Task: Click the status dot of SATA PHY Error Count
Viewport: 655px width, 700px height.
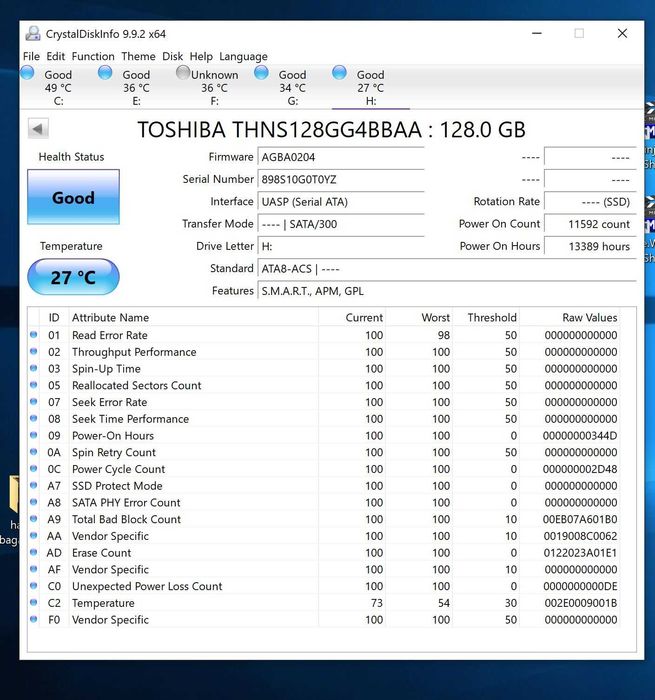Action: pos(33,502)
